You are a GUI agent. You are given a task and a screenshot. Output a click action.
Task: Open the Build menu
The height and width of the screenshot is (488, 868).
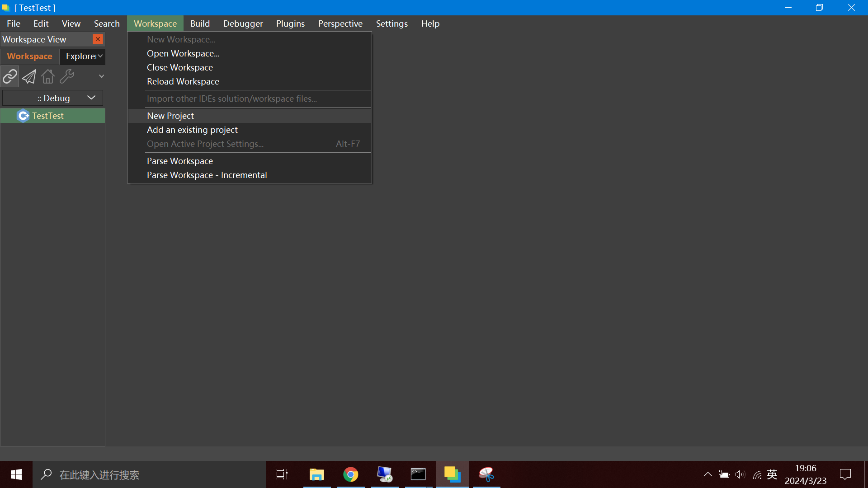tap(200, 23)
